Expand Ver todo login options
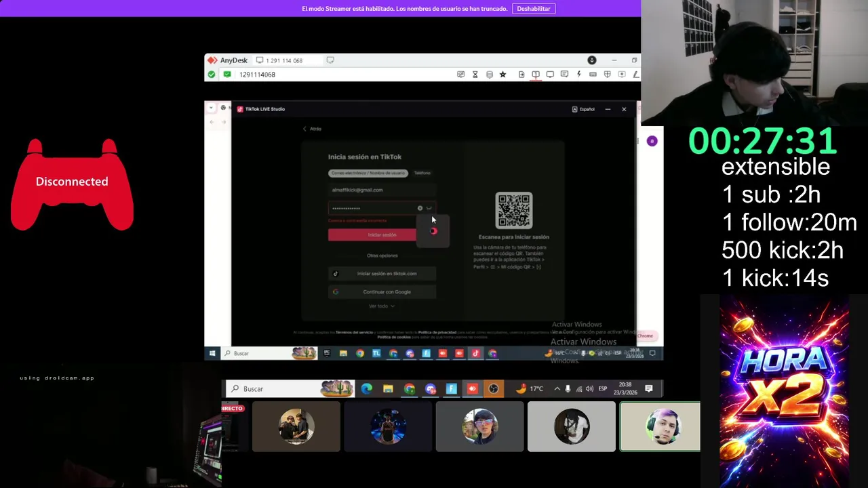This screenshot has width=868, height=488. pyautogui.click(x=382, y=306)
